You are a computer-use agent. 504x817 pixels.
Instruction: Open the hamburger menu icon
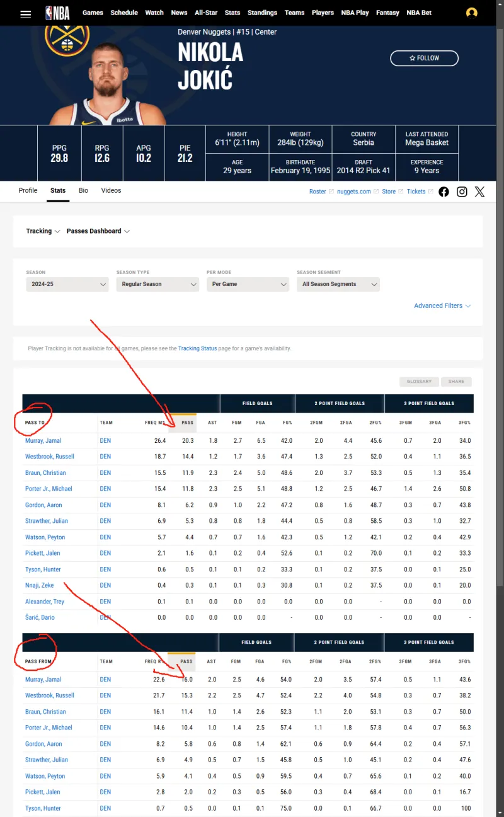tap(26, 13)
